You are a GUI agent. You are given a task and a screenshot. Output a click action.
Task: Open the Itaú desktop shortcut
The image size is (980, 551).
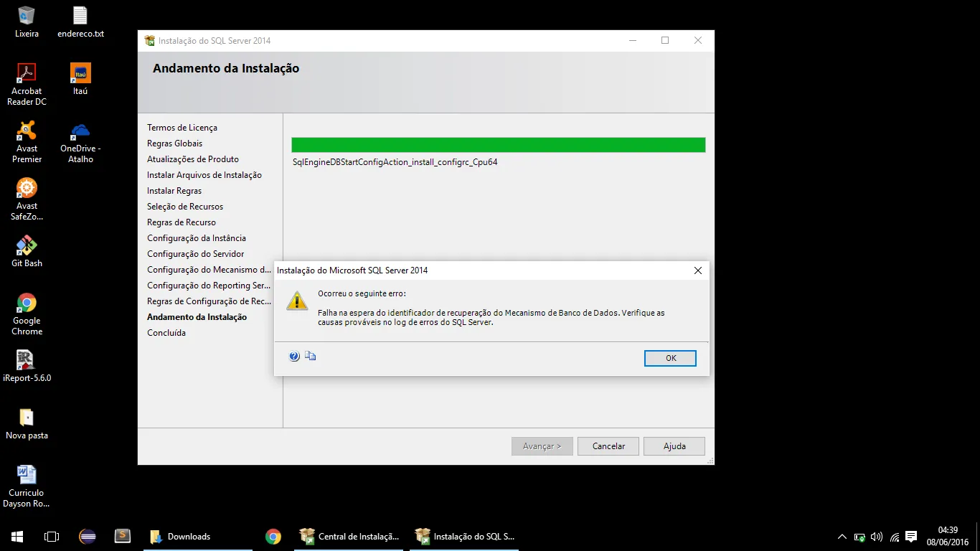80,74
